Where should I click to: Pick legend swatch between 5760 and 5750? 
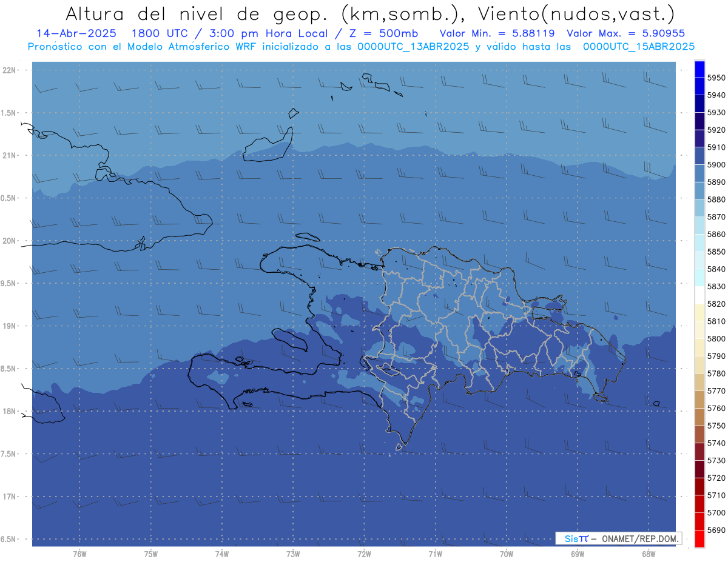pyautogui.click(x=699, y=416)
